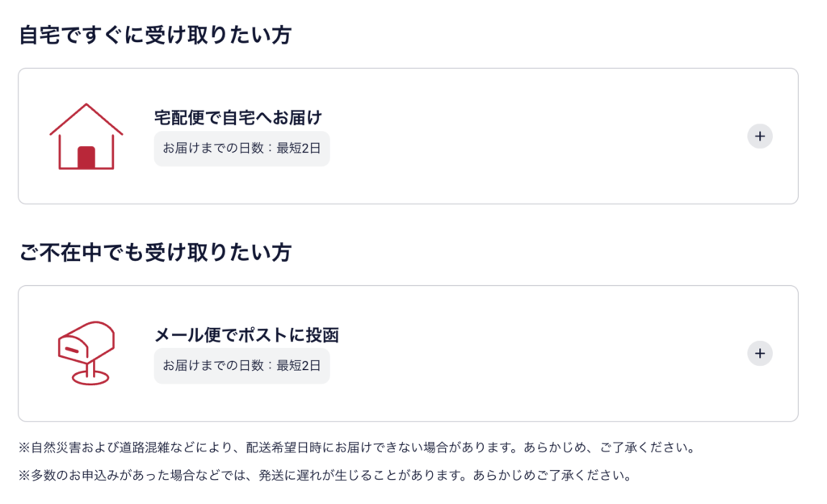827x504 pixels.
Task: Click the red house delivery icon
Action: coord(86,136)
